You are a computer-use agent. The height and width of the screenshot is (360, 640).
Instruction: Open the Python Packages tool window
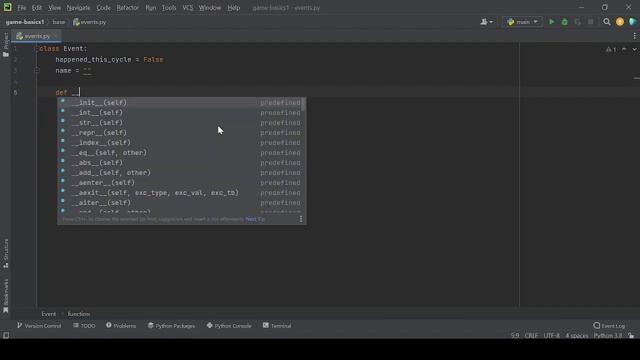pos(171,326)
